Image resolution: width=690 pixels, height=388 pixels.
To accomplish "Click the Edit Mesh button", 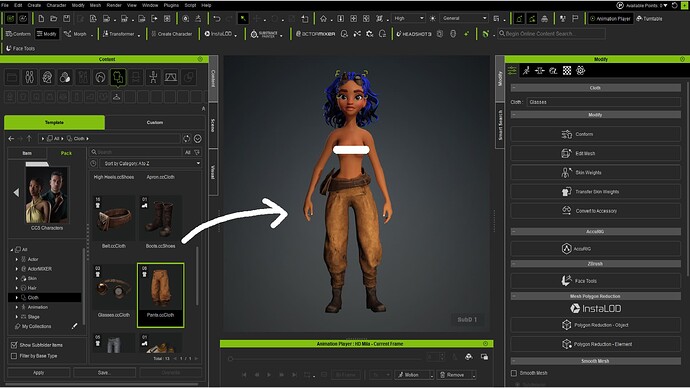I will [595, 153].
